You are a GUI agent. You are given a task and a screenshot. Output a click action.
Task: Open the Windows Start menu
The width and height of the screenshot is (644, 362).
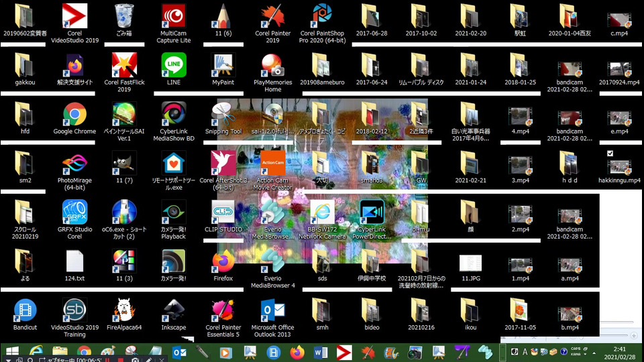click(12, 352)
